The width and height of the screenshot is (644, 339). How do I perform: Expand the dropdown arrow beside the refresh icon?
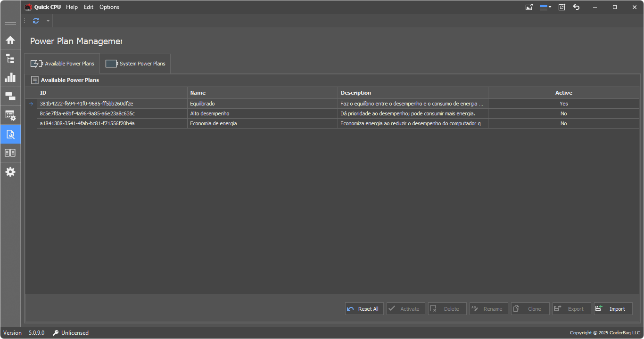[x=48, y=21]
